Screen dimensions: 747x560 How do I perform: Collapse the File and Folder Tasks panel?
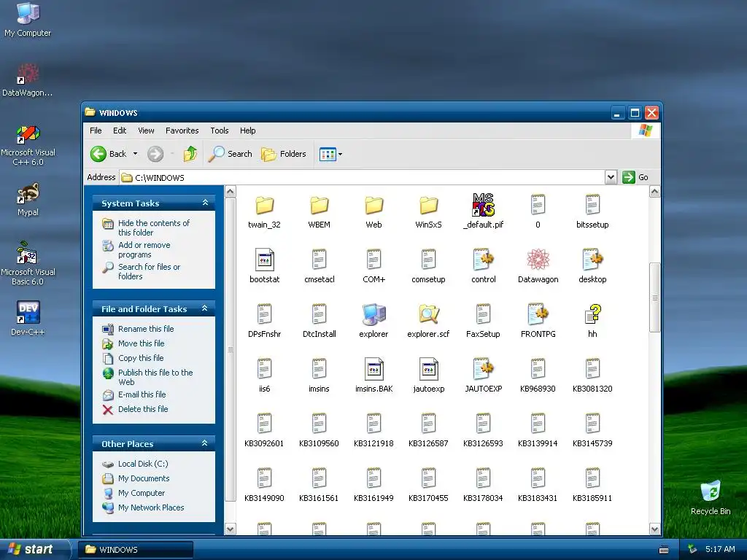(205, 308)
